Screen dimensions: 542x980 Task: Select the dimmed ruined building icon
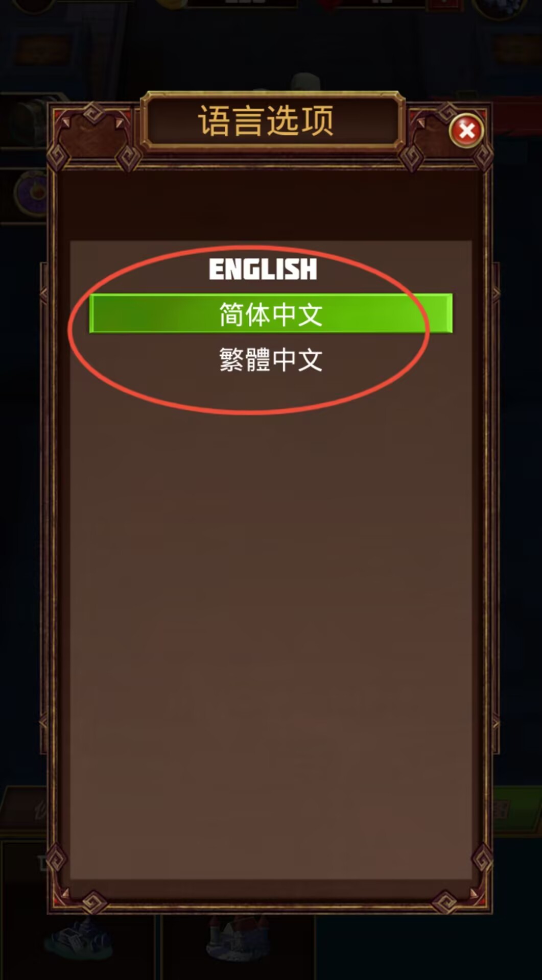pyautogui.click(x=79, y=939)
